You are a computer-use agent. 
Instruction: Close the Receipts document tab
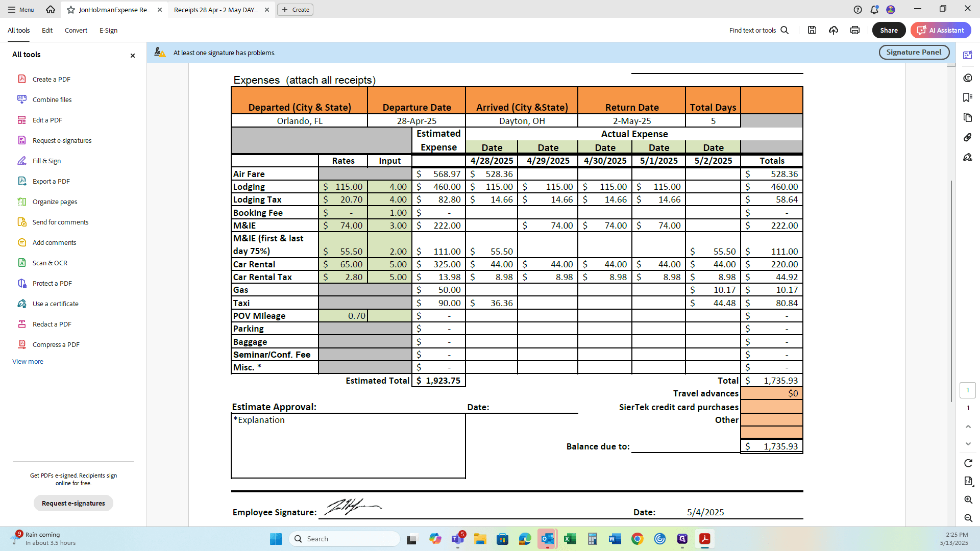[x=266, y=10]
